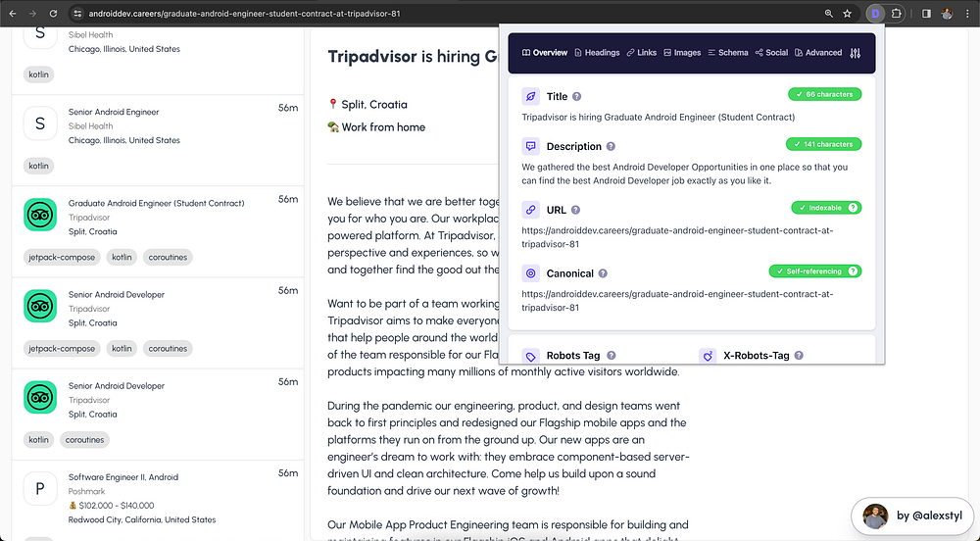
Task: Click the Tripadvisor is hiring page heading
Action: [x=413, y=56]
